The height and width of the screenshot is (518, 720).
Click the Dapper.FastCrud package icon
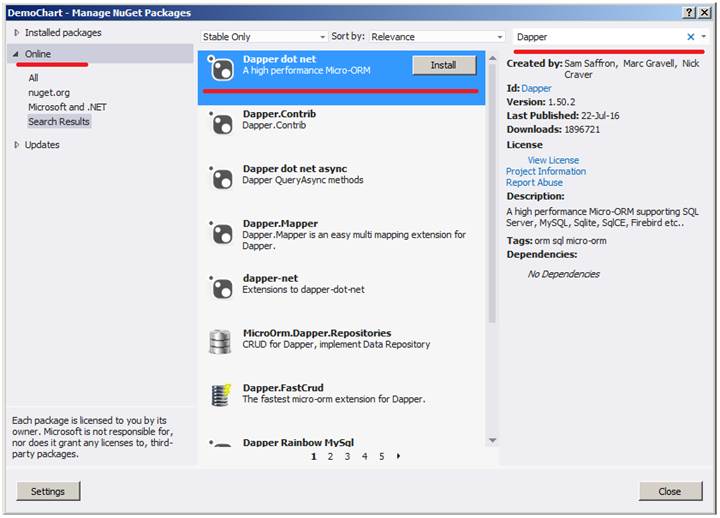[x=221, y=395]
